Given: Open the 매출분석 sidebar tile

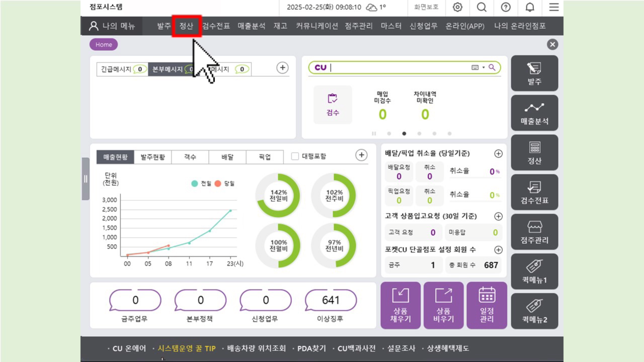Looking at the screenshot, I should 534,113.
